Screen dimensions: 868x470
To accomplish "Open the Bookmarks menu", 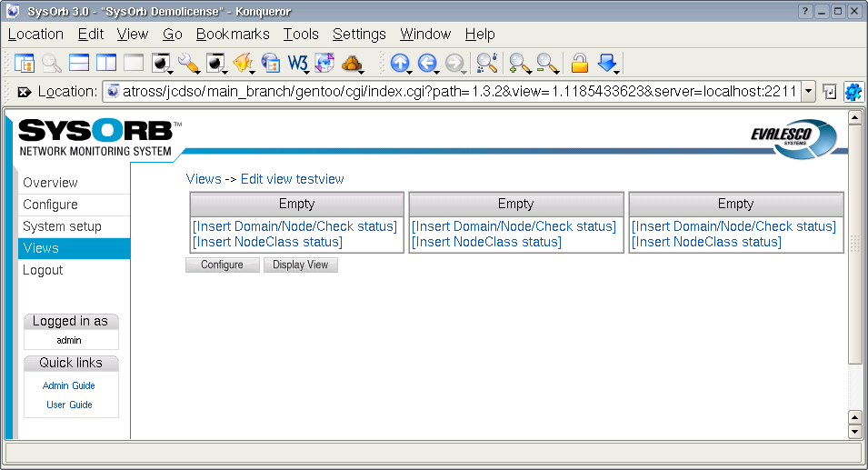I will tap(233, 35).
